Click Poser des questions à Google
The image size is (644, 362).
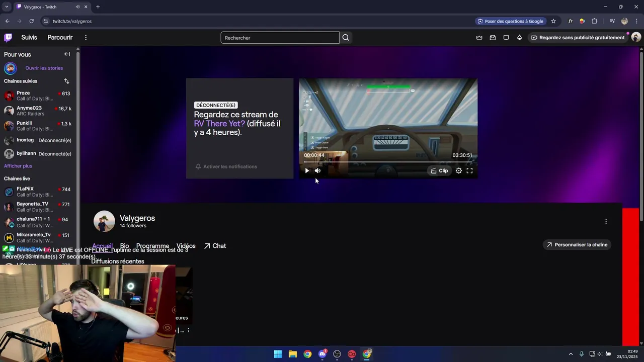[x=511, y=21]
